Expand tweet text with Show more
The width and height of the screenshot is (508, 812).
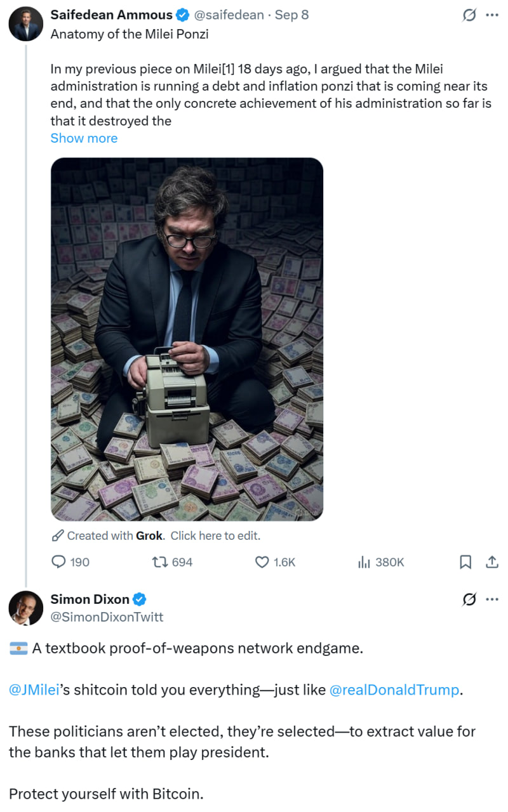(x=84, y=138)
